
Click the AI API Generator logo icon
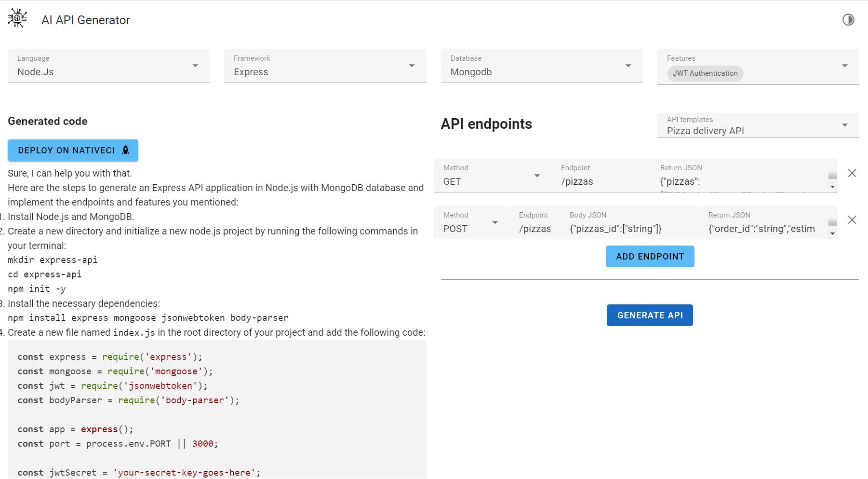pos(17,18)
